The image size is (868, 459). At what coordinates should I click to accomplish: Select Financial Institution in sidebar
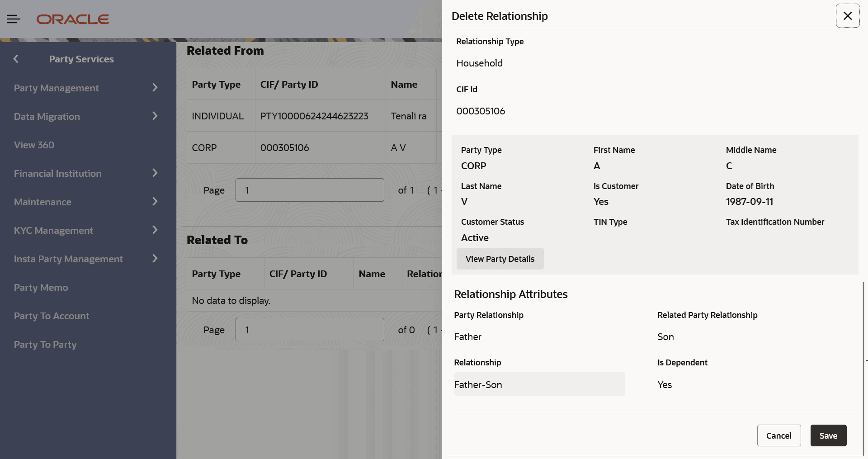tap(57, 174)
